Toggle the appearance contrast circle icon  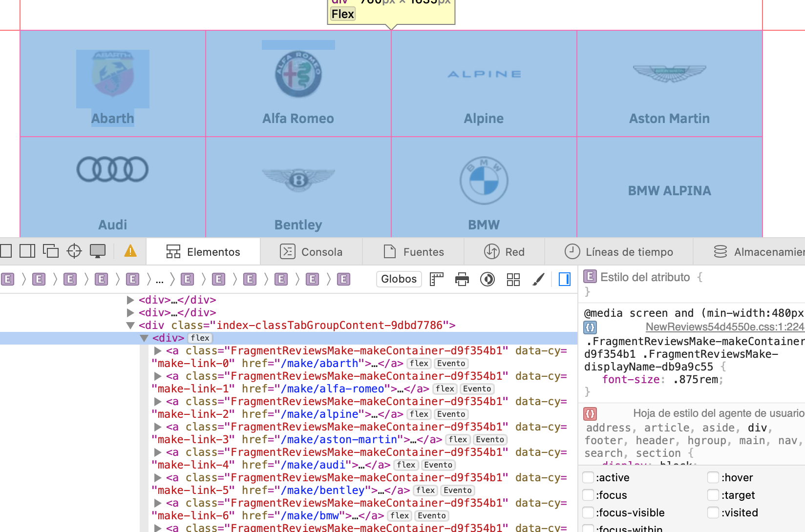pyautogui.click(x=487, y=279)
